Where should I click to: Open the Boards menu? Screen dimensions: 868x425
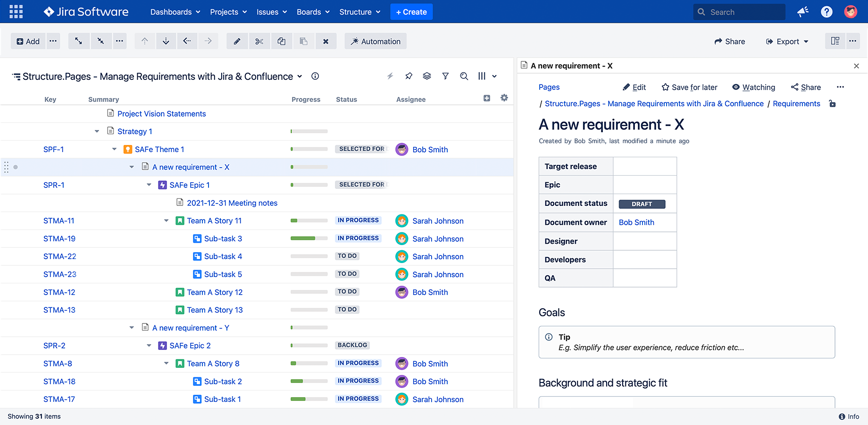tap(313, 12)
